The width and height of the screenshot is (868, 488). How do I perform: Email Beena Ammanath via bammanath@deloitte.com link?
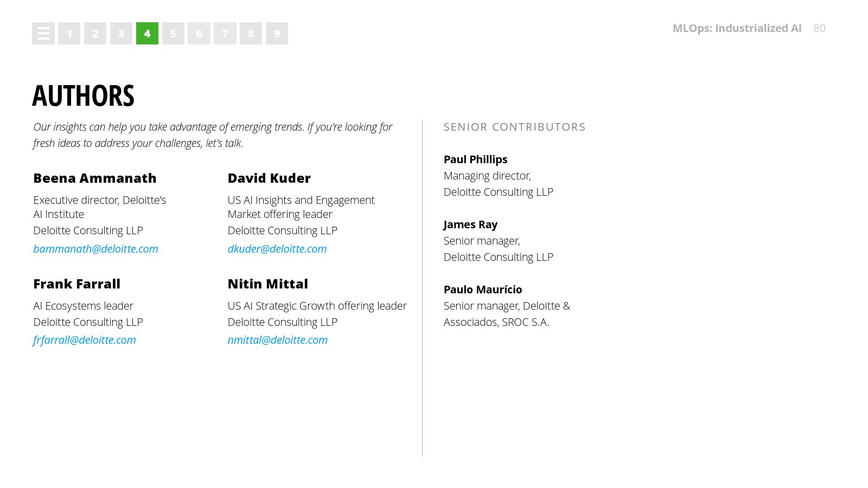point(95,249)
